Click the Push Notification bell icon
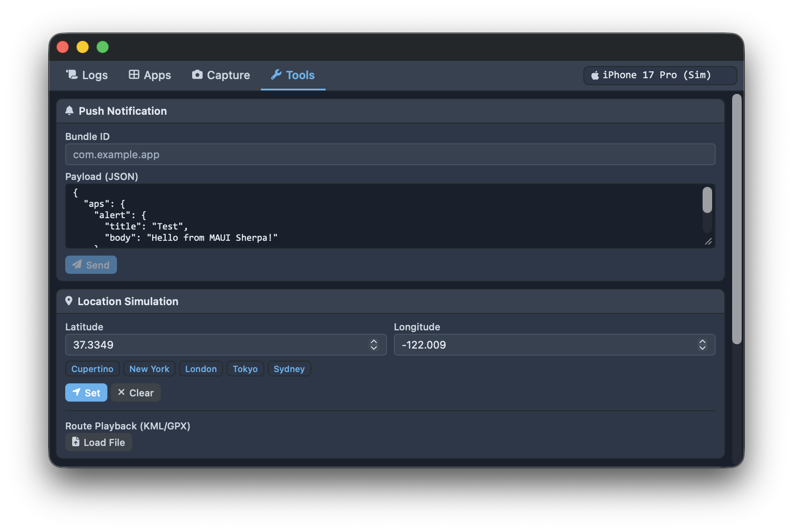This screenshot has height=532, width=793. click(69, 110)
